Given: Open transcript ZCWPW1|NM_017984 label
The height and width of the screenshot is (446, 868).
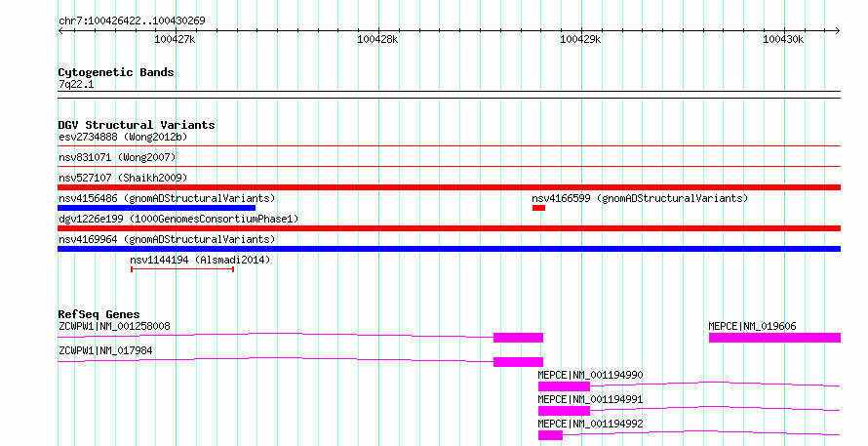Looking at the screenshot, I should (x=105, y=350).
